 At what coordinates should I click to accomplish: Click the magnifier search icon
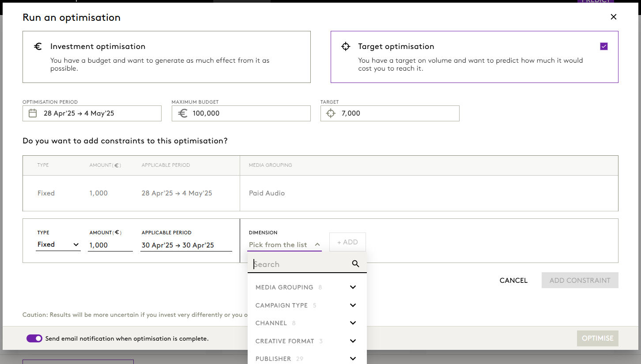(x=356, y=264)
